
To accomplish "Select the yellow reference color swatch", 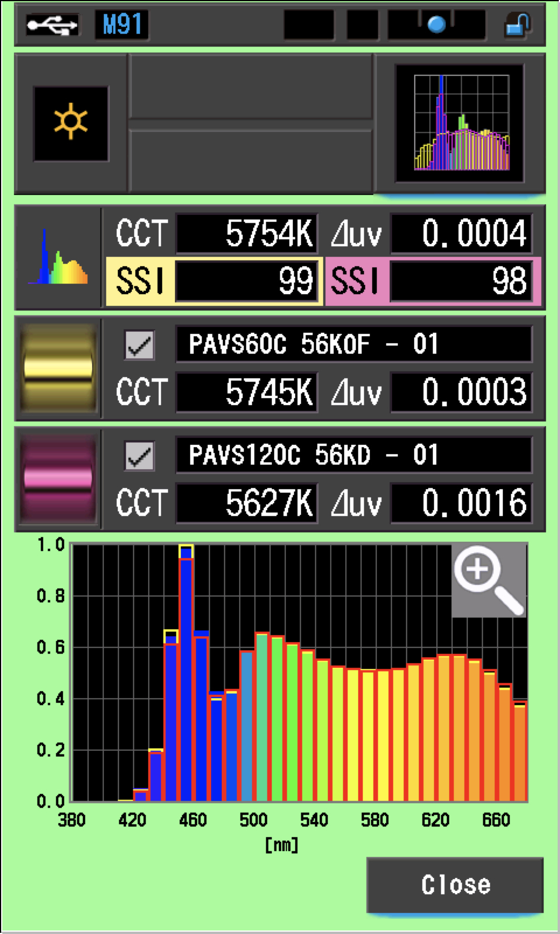I will pos(58,368).
